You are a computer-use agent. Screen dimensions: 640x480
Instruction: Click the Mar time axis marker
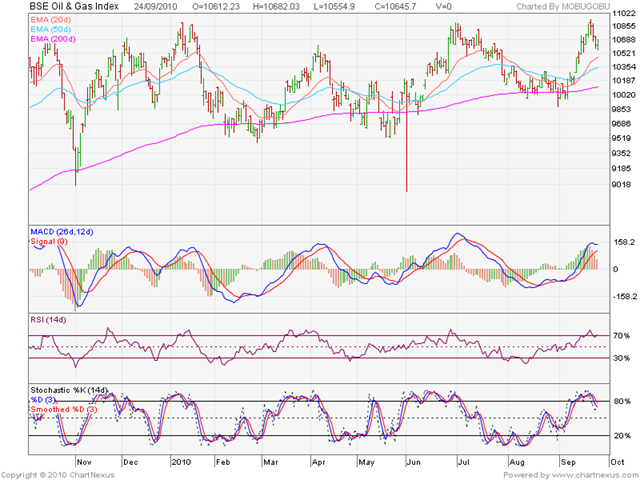271,462
